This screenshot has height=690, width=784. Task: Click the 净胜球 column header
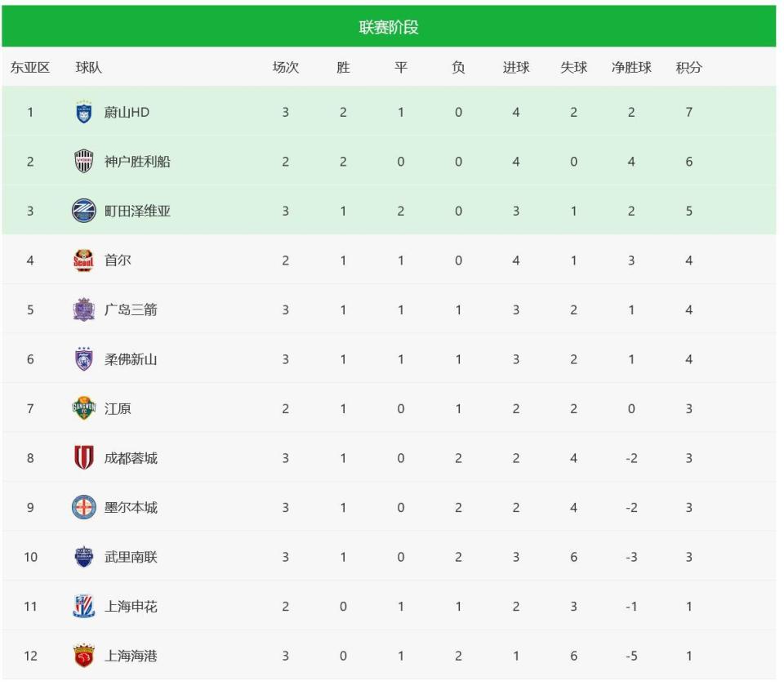[631, 68]
